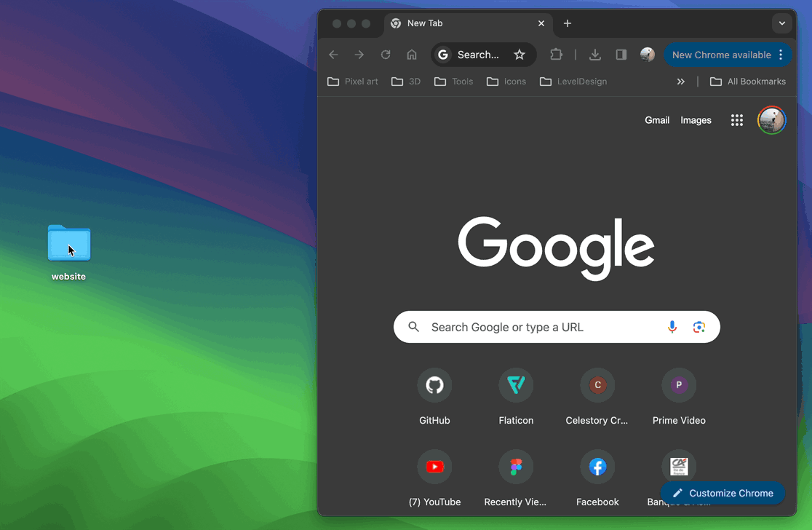The height and width of the screenshot is (530, 812).
Task: Open Chrome's three-dot menu
Action: (x=781, y=55)
